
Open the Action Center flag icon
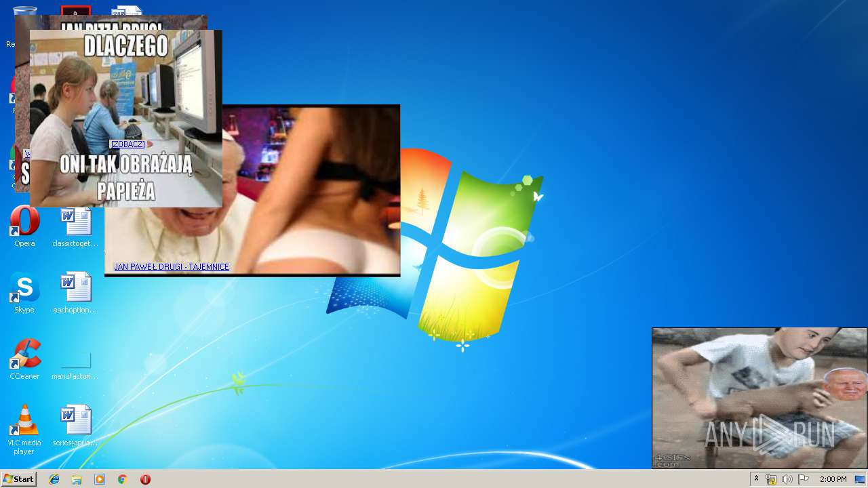[x=804, y=479]
